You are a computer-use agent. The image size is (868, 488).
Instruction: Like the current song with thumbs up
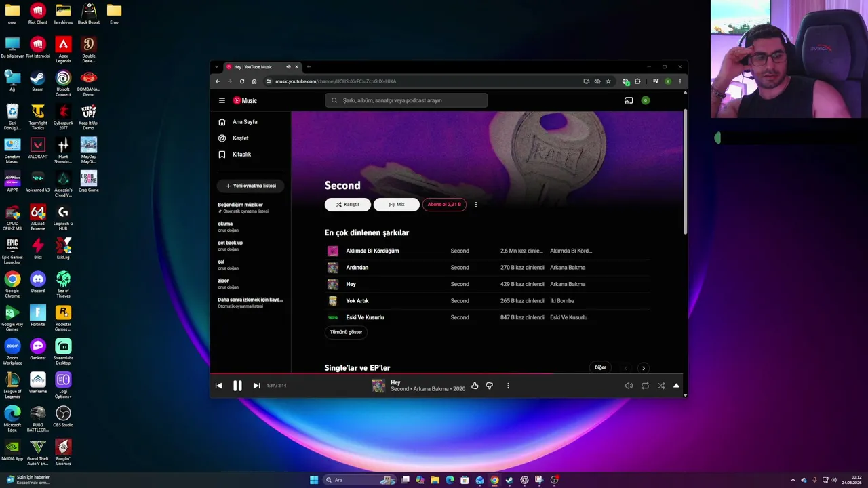tap(475, 386)
